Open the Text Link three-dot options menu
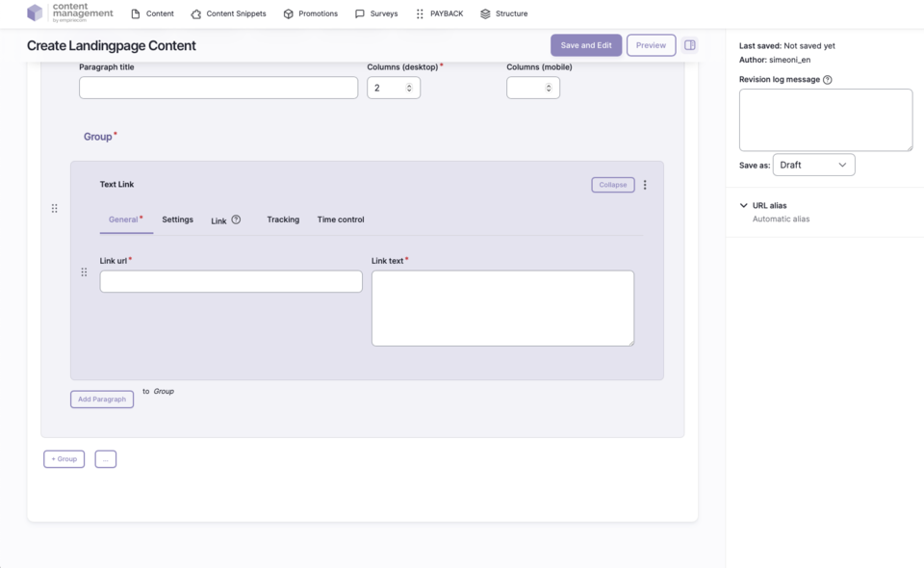Viewport: 924px width, 568px height. [645, 185]
